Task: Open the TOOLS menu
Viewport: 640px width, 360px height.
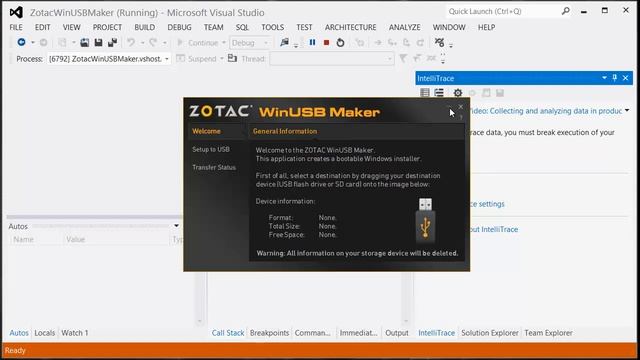Action: coord(273,27)
